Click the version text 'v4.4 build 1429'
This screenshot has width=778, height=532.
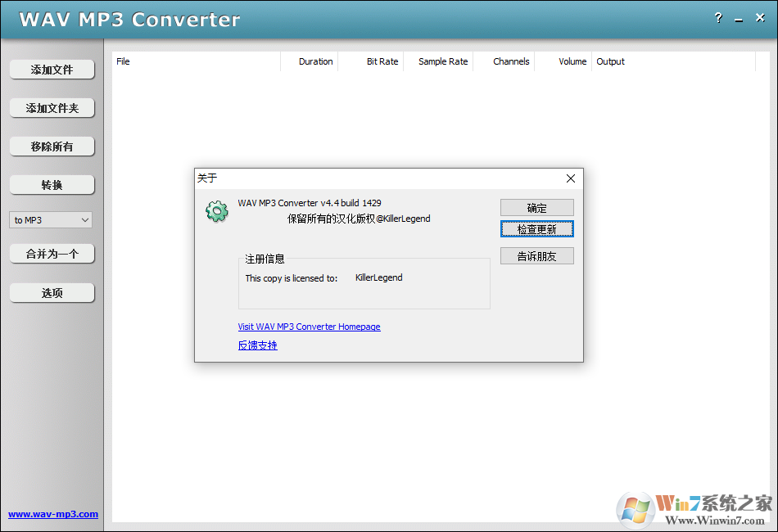point(351,203)
